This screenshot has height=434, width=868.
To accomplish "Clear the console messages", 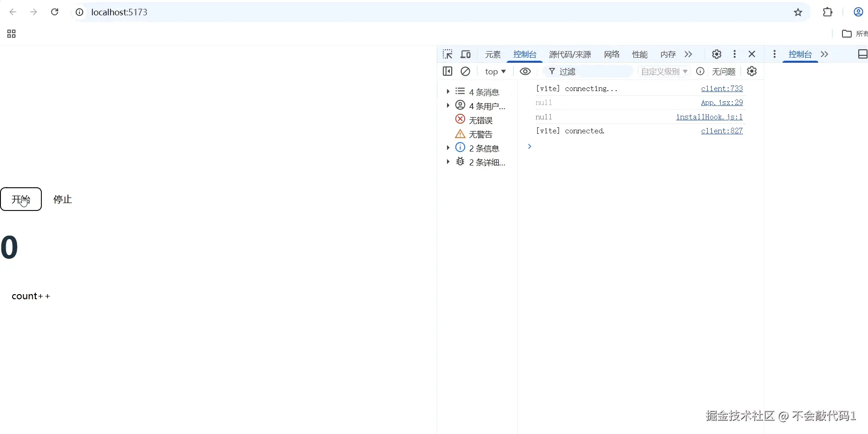I will coord(466,71).
